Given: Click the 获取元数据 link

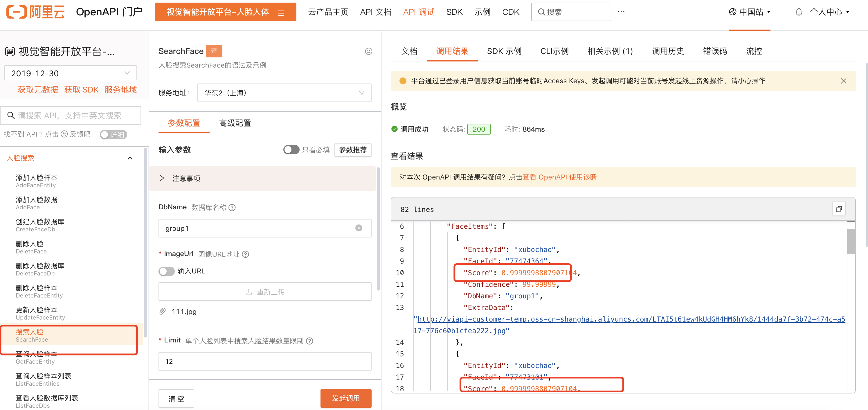Looking at the screenshot, I should click(x=37, y=90).
